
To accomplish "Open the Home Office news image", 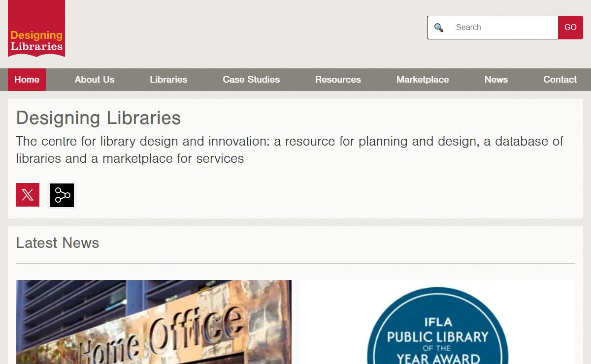I will (154, 322).
